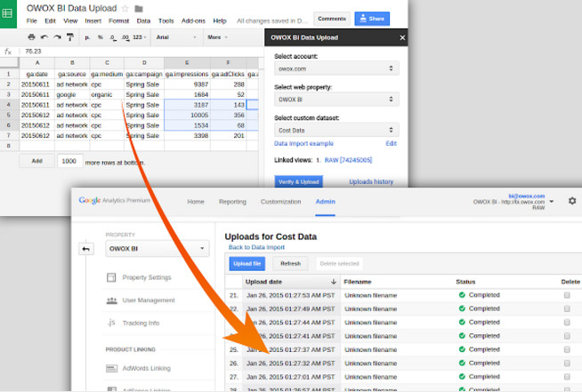Click the Edit link for dataset
The height and width of the screenshot is (392, 582).
(x=392, y=143)
